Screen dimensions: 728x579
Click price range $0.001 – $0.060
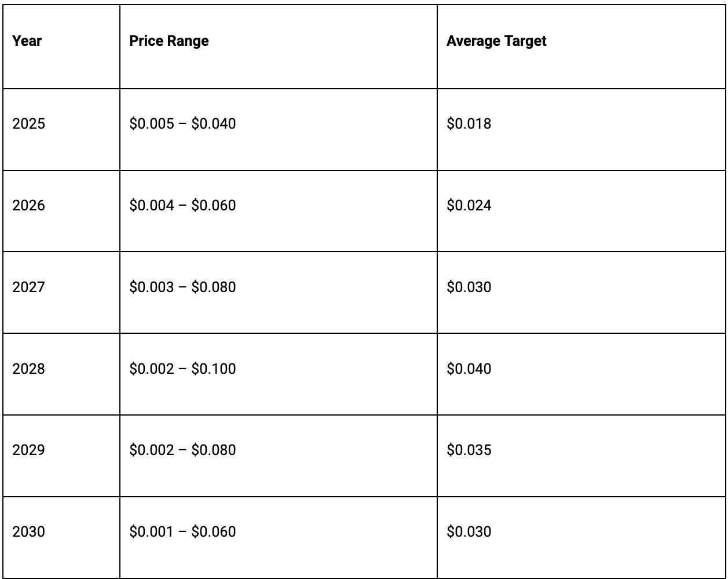click(182, 531)
